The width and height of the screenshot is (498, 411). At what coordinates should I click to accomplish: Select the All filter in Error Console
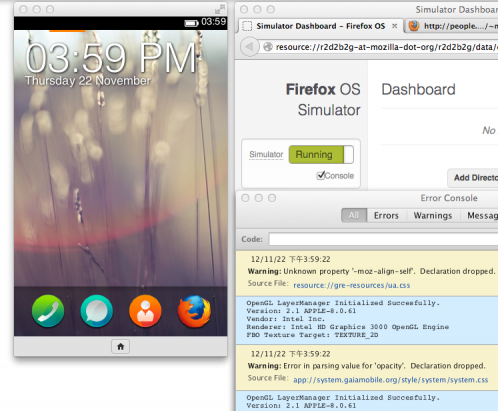click(x=354, y=215)
